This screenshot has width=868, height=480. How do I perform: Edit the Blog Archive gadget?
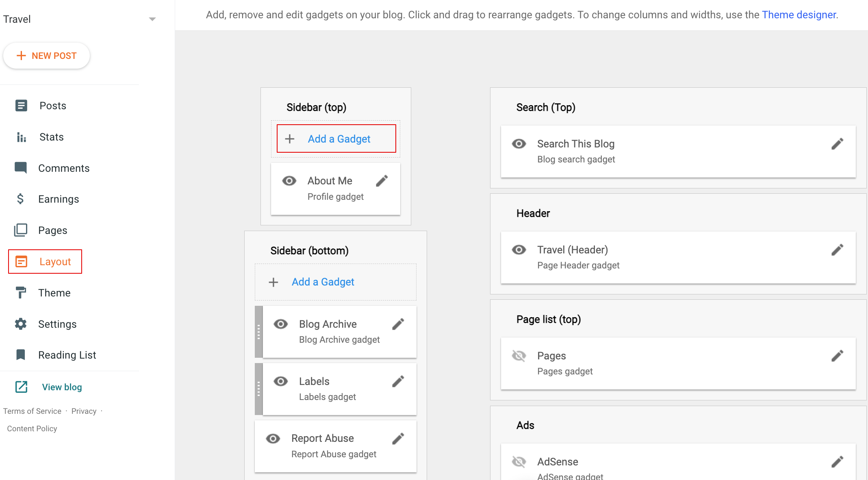398,324
